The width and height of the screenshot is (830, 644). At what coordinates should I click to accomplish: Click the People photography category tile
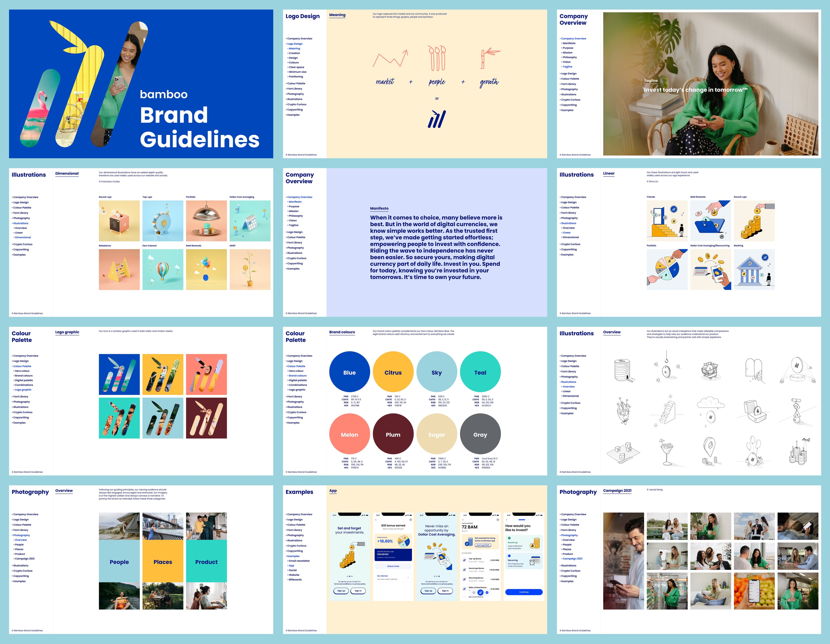pos(119,562)
